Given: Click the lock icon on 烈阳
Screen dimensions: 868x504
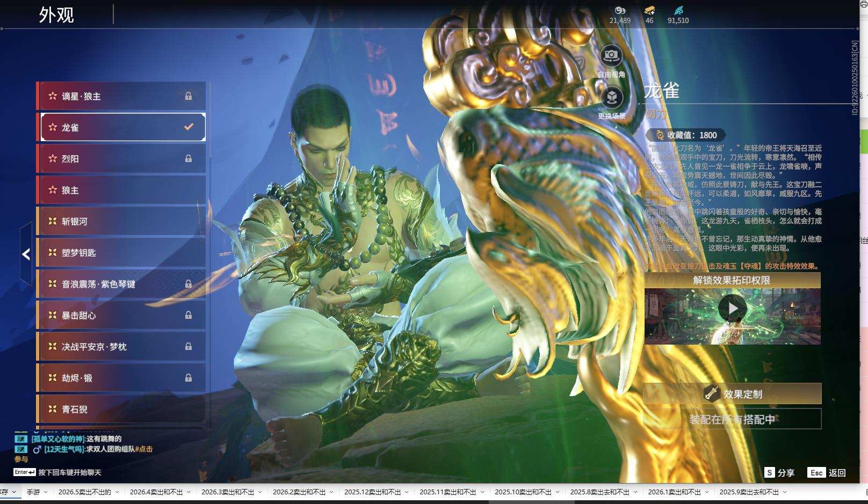Looking at the screenshot, I should click(189, 159).
